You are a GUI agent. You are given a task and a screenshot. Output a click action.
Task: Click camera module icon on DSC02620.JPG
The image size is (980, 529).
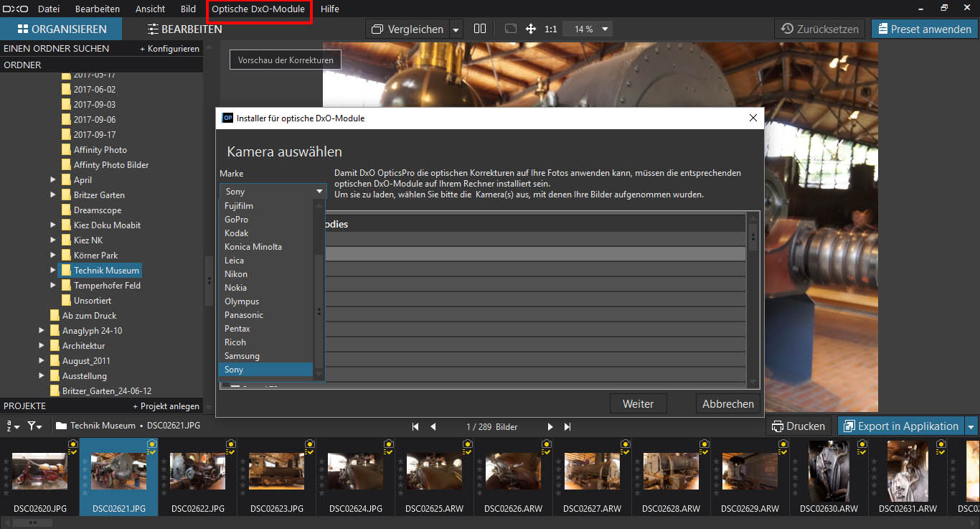[x=72, y=444]
